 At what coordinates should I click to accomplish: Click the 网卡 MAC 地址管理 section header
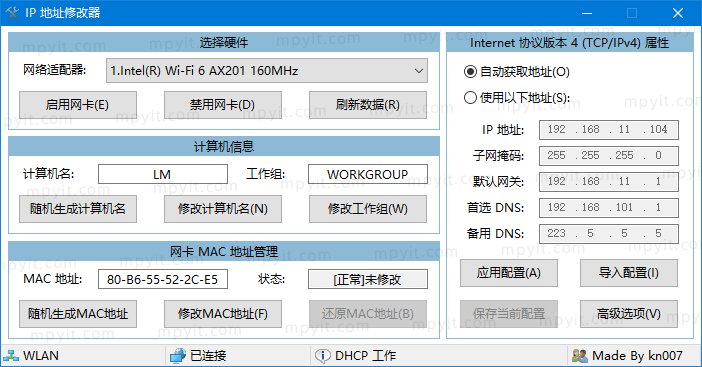(x=224, y=252)
